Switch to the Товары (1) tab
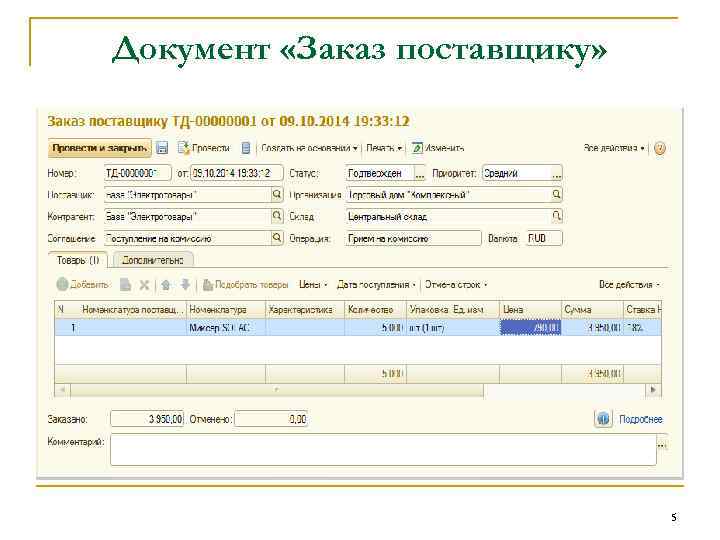The image size is (720, 540). pyautogui.click(x=78, y=260)
